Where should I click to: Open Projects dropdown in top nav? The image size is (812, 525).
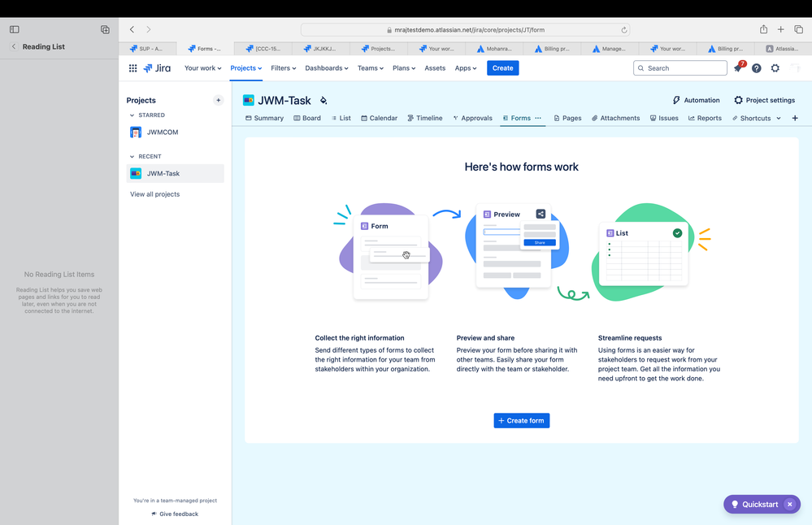(246, 67)
